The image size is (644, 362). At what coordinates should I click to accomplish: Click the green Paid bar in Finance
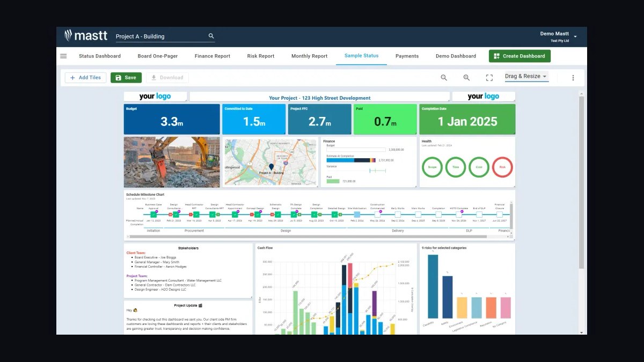coord(333,181)
